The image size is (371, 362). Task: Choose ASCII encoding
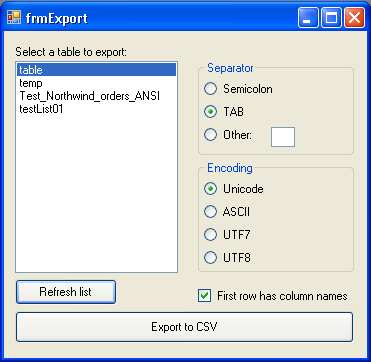pyautogui.click(x=210, y=212)
